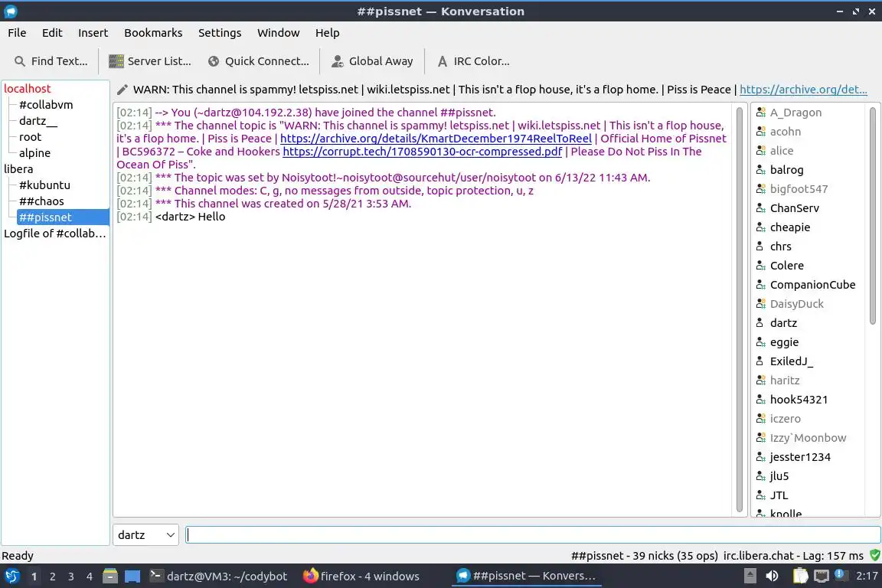This screenshot has height=588, width=882.
Task: Click the message input field
Action: point(533,534)
